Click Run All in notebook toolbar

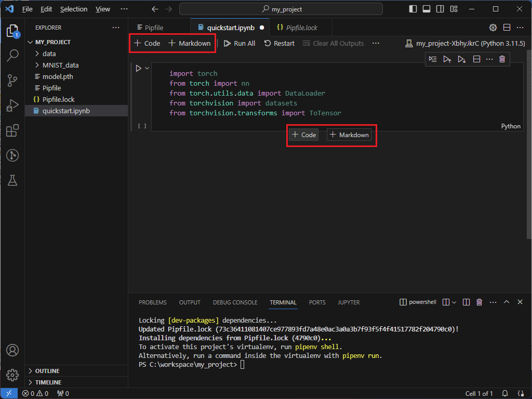coord(240,44)
